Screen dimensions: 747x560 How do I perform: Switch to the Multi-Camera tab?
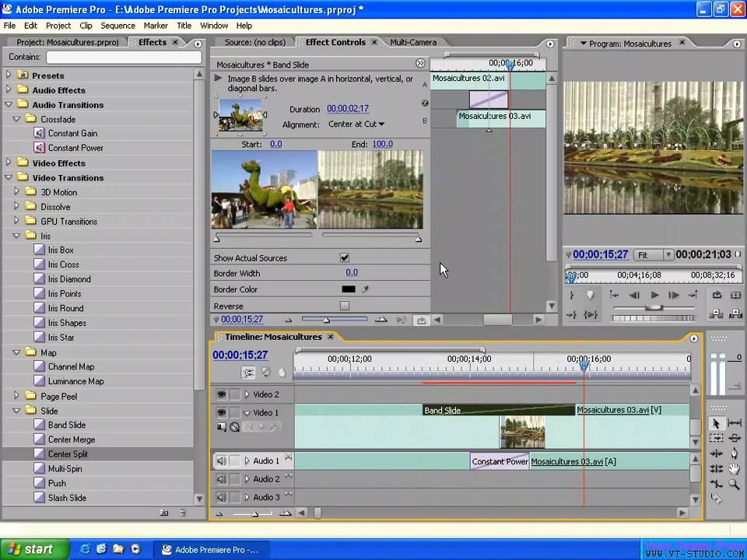click(413, 42)
